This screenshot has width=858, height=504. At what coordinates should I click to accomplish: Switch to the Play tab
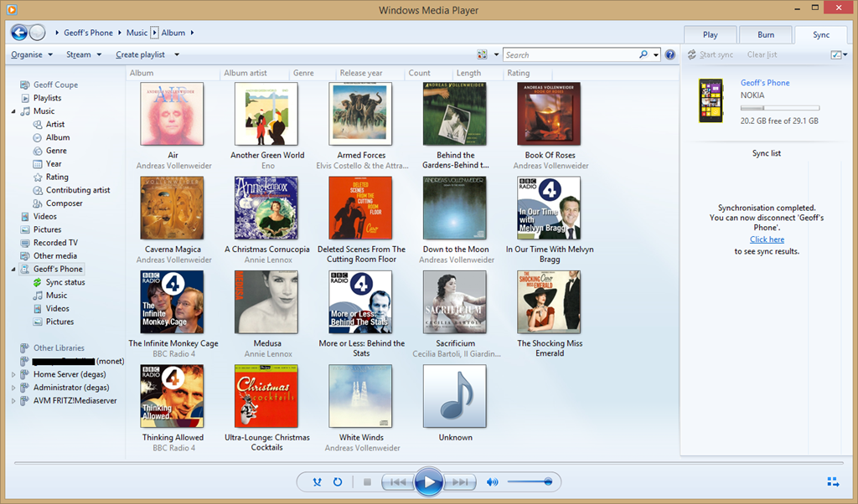710,34
